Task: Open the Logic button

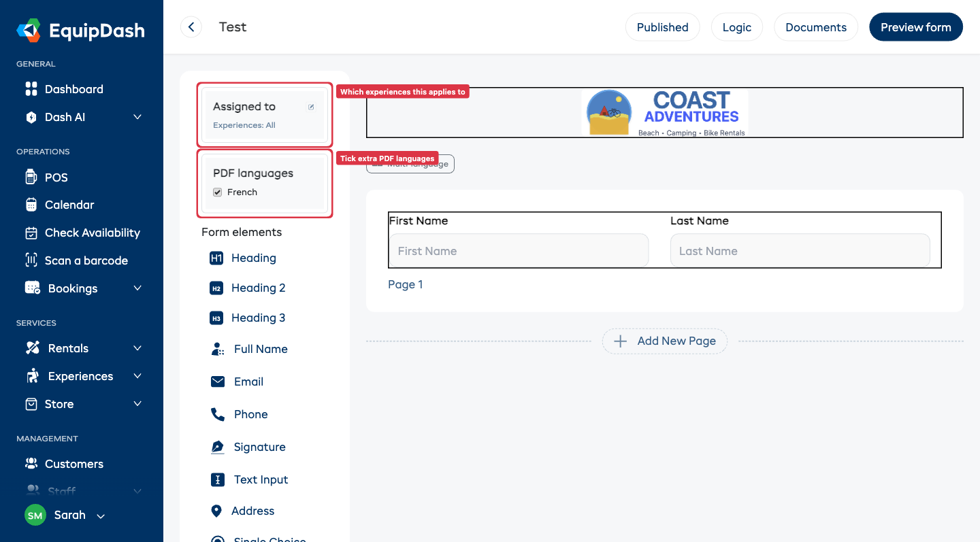Action: click(x=737, y=27)
